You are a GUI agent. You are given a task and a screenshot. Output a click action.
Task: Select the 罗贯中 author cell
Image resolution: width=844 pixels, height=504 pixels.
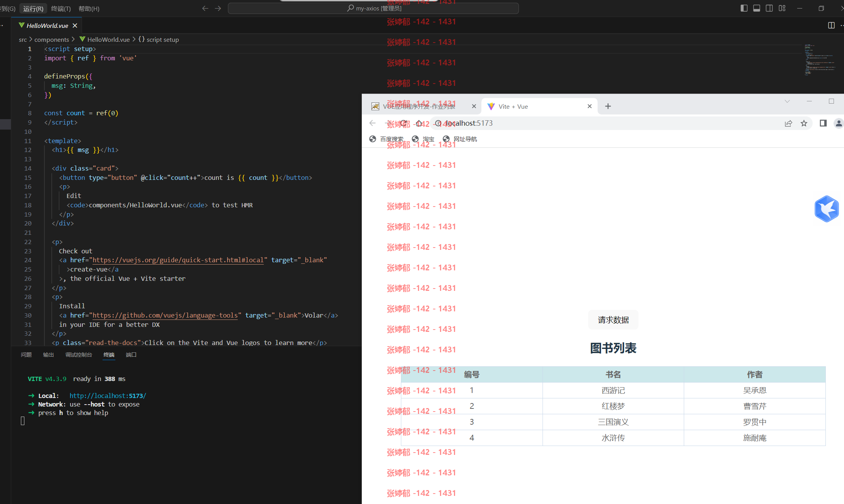(x=755, y=422)
